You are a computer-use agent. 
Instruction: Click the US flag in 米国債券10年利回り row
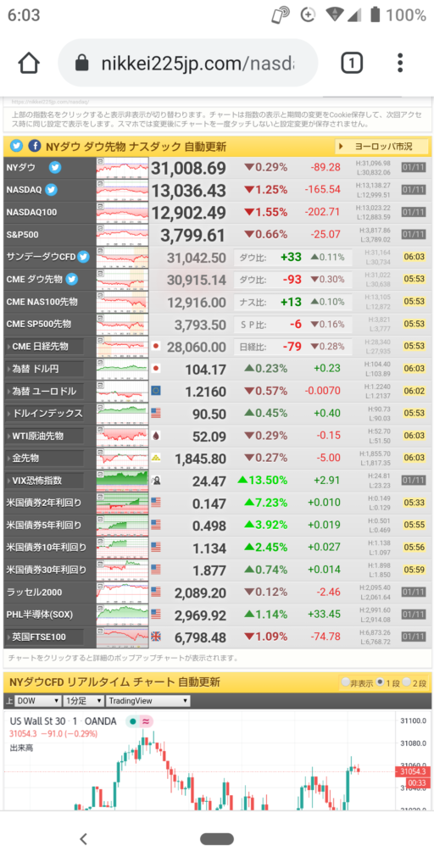coord(156,548)
